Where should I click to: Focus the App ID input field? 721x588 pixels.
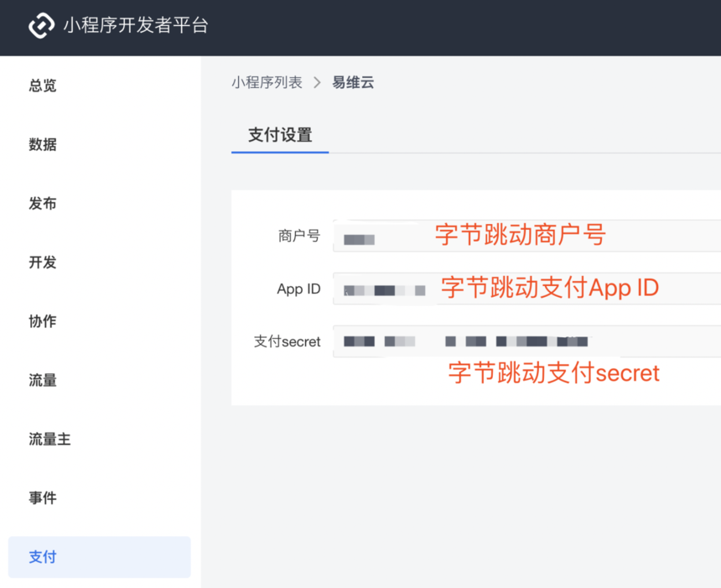(527, 289)
